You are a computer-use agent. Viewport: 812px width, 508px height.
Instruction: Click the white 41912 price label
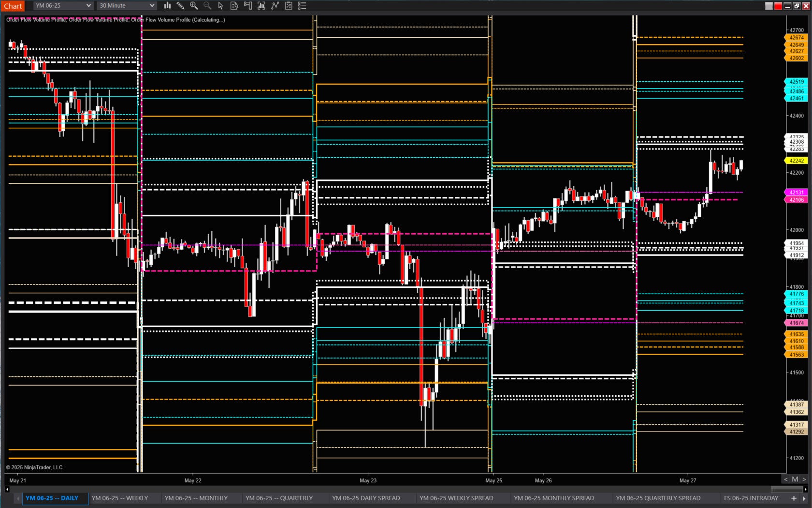tap(796, 255)
